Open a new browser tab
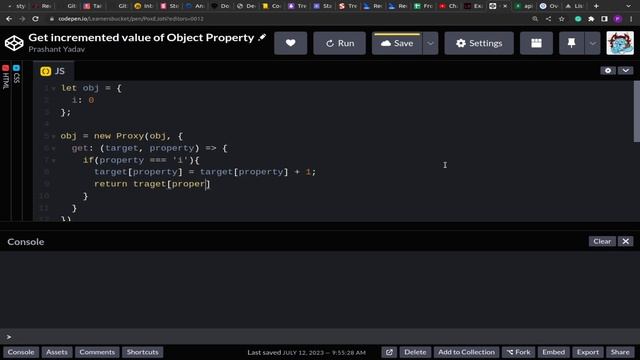 [596, 6]
